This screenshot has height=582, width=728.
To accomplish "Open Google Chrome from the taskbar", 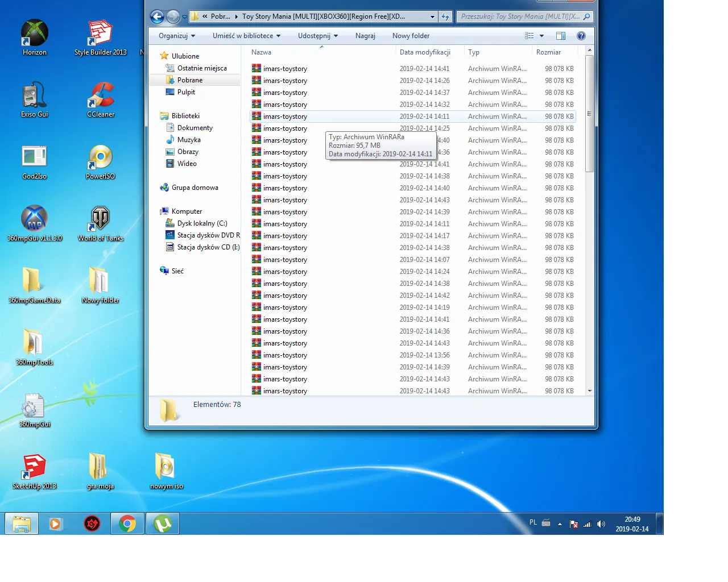I will pyautogui.click(x=127, y=523).
